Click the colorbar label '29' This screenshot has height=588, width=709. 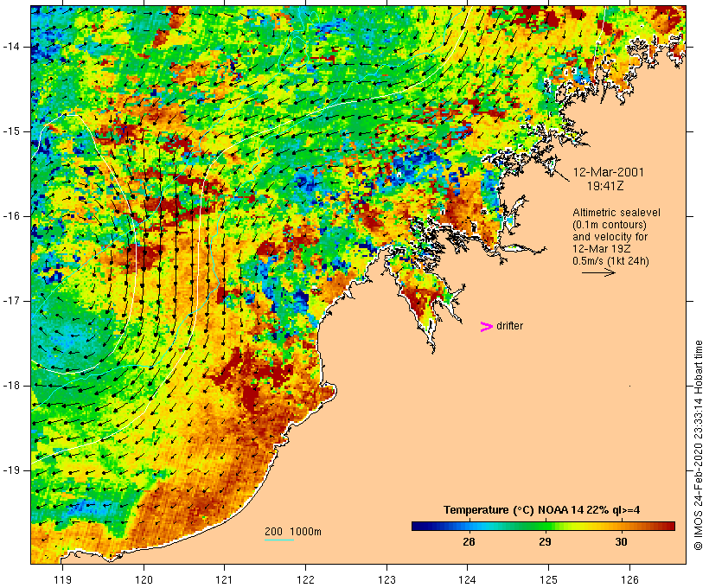[545, 541]
